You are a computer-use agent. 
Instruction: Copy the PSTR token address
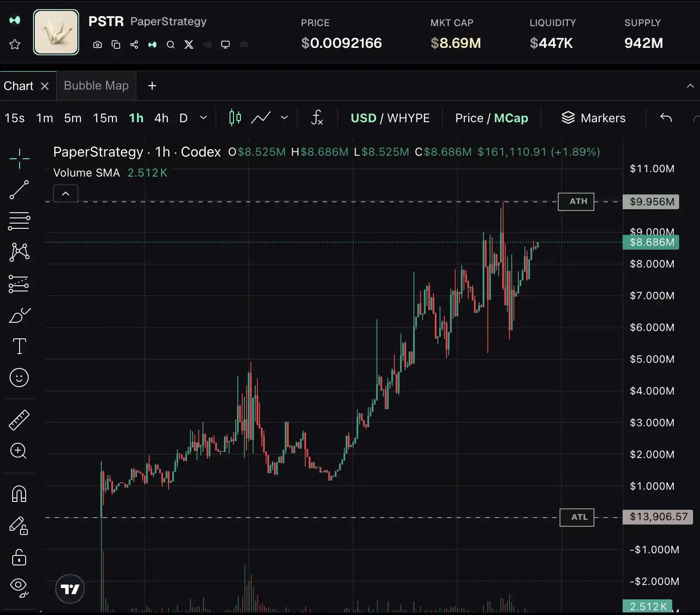pyautogui.click(x=116, y=44)
